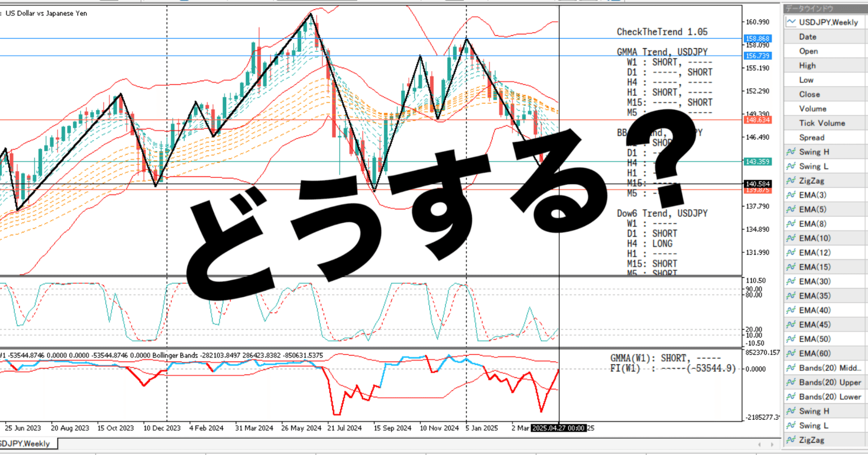Screen dimensions: 868x455
Task: Click the icon beside EMA(60)
Action: click(791, 353)
